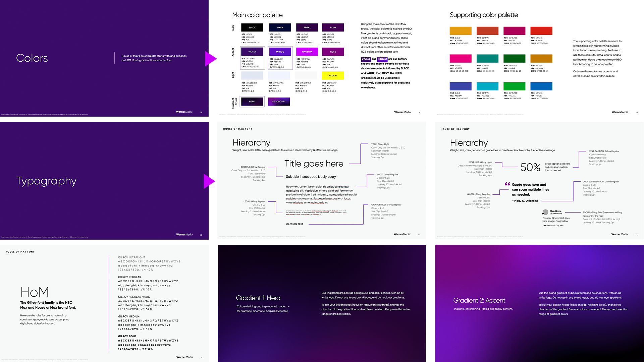Image resolution: width=644 pixels, height=362 pixels.
Task: Click the WarnerMedia logo on Colors slide
Action: point(184,112)
